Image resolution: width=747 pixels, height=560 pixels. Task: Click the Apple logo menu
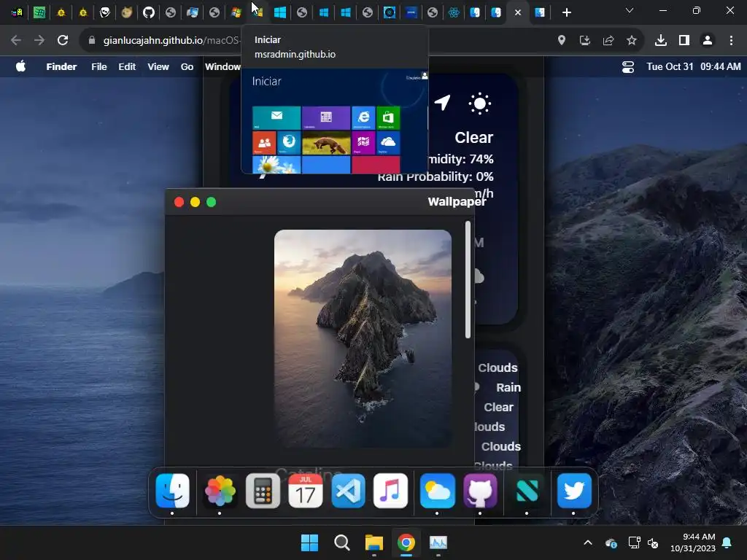[x=20, y=66]
